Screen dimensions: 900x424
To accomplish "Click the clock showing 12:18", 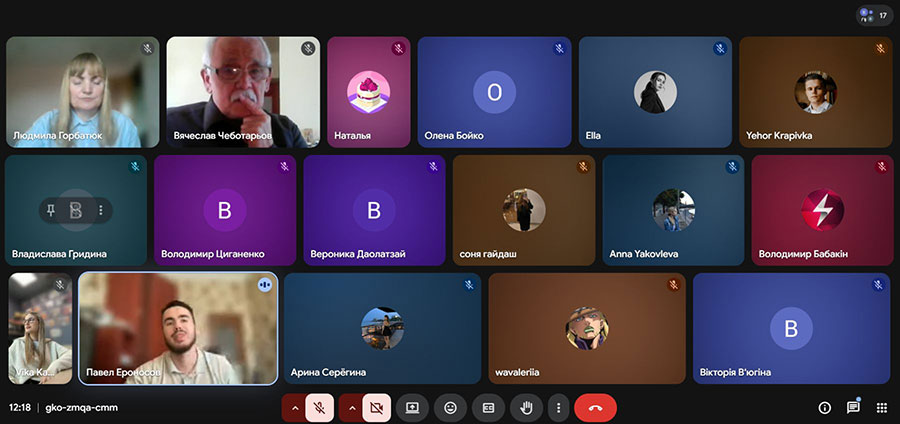I will coord(20,408).
